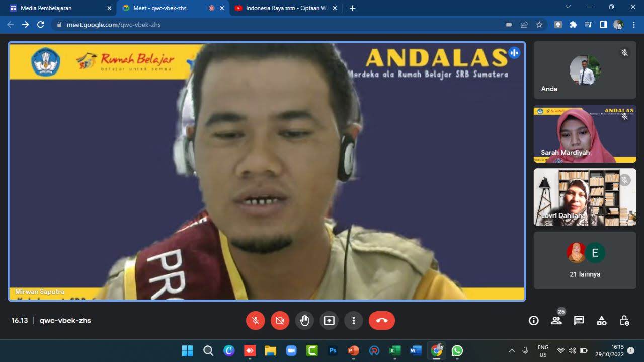Open the lightbulb extension icon

[x=558, y=24]
